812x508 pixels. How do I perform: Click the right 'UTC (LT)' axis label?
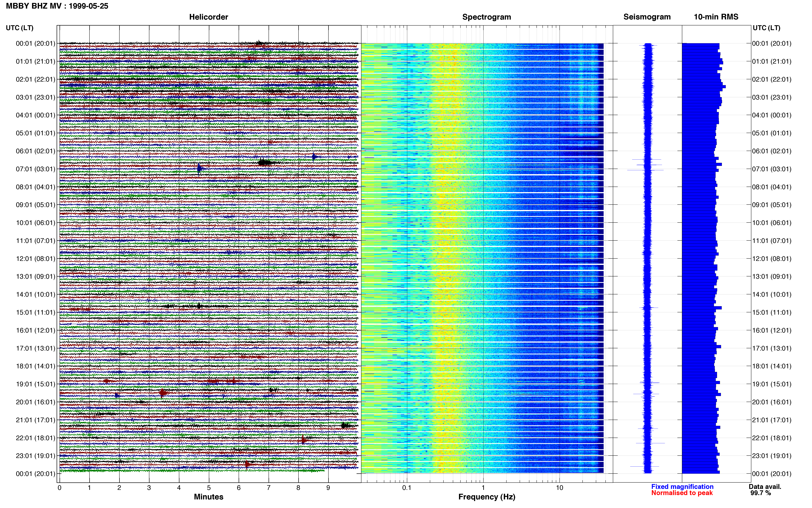[x=766, y=28]
